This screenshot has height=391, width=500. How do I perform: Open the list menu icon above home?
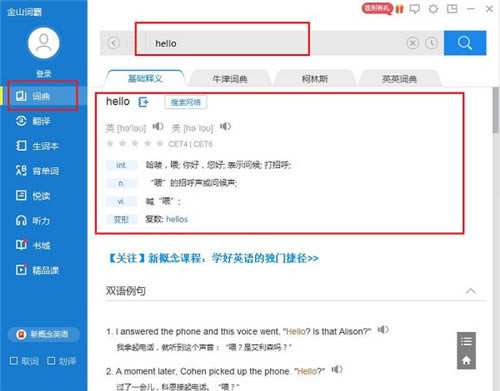466,341
